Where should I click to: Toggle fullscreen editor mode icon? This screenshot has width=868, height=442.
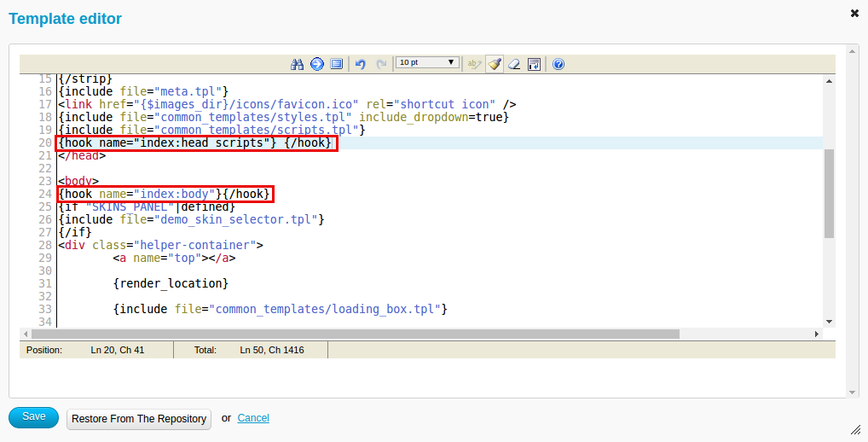click(337, 64)
